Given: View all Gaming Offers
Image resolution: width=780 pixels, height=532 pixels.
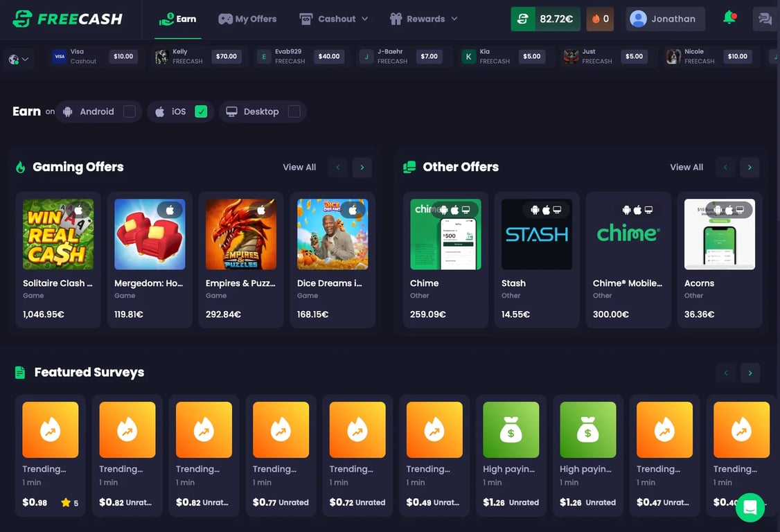Looking at the screenshot, I should [299, 167].
